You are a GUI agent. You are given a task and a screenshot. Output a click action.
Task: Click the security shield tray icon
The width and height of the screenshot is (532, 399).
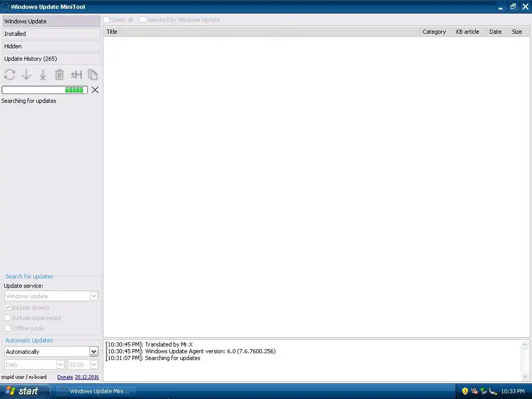tap(465, 391)
